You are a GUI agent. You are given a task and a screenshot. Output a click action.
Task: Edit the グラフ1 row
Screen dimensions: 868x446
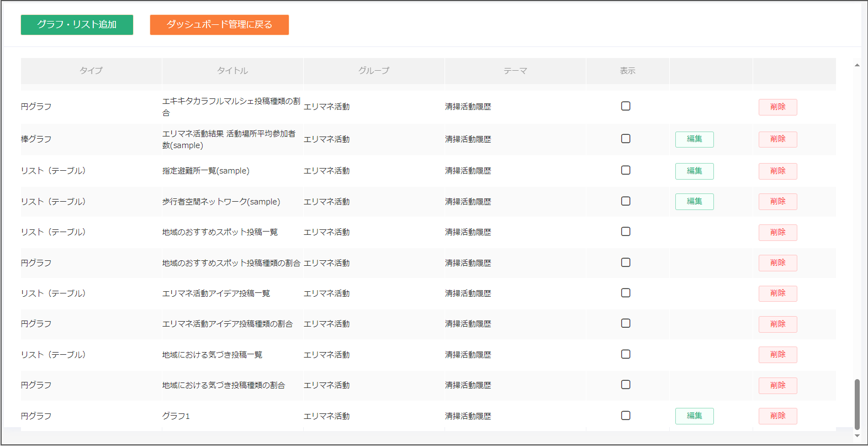click(695, 416)
